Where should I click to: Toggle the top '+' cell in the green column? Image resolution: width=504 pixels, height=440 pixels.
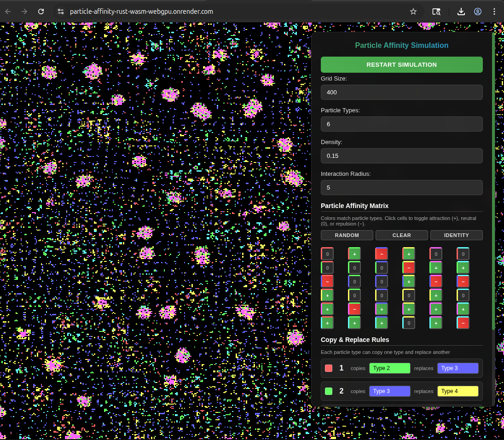click(x=354, y=254)
